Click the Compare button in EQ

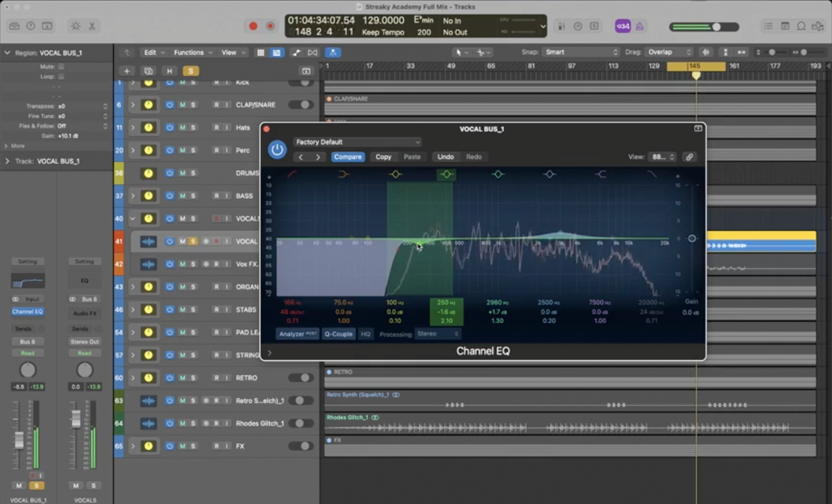click(347, 157)
